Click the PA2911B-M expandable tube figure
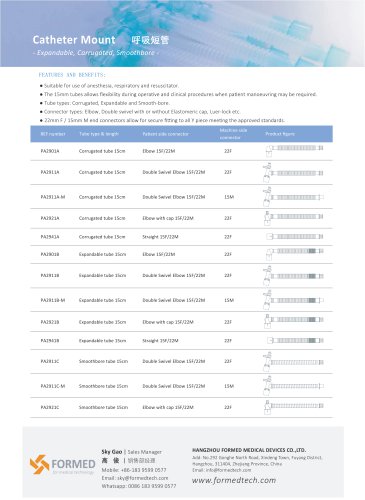This screenshot has height=500, width=365. coord(293,300)
